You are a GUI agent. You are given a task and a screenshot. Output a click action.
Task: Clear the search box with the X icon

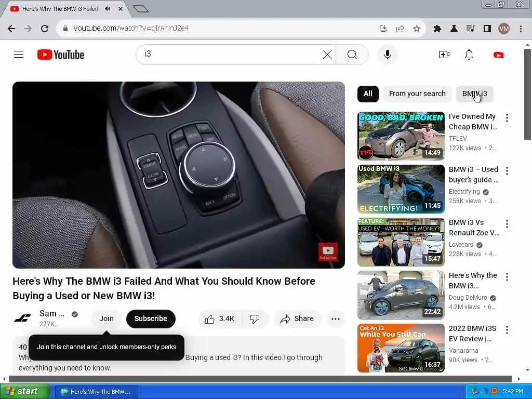[x=327, y=54]
